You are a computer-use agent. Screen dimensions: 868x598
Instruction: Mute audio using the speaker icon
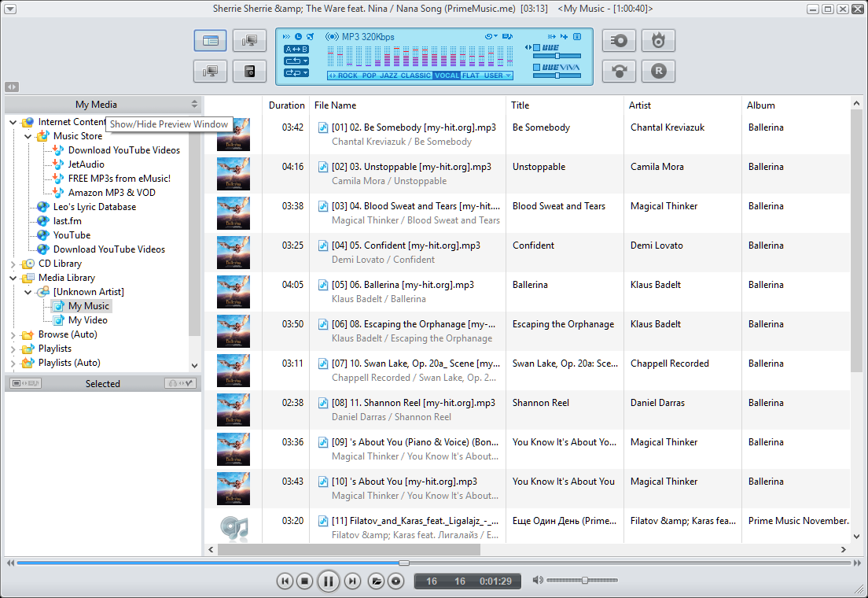point(537,581)
